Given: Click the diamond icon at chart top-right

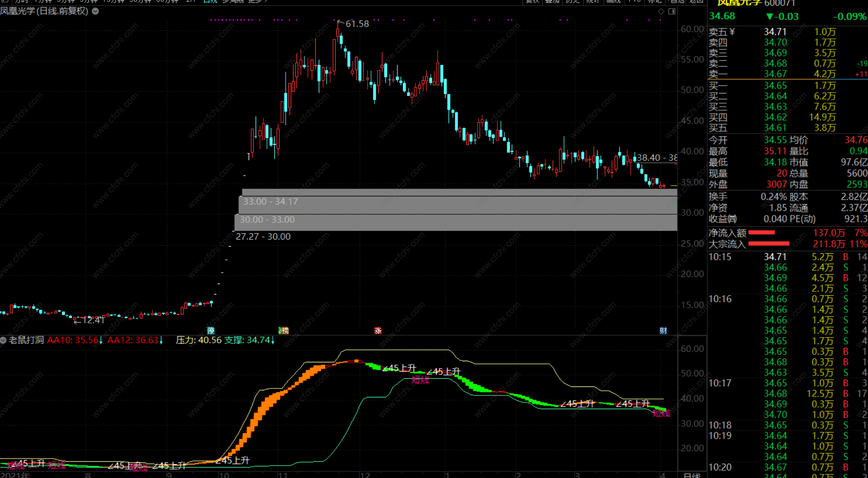Looking at the screenshot, I should point(661,12).
